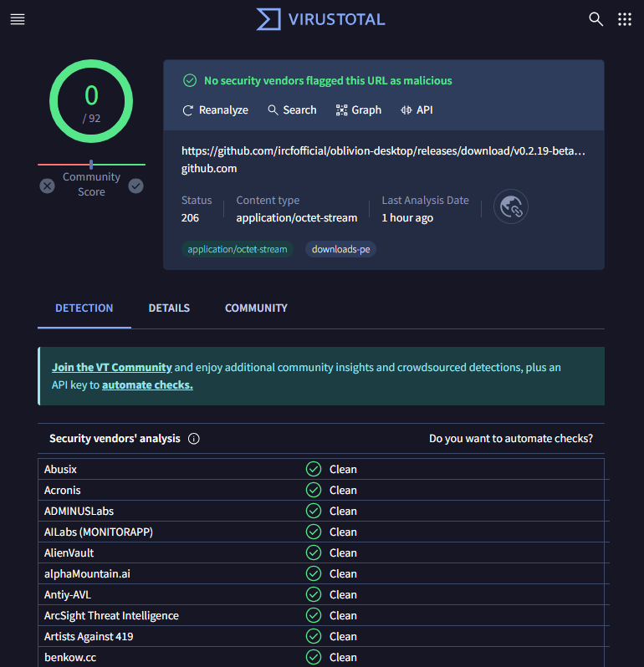Click the github.com domain text
The image size is (644, 667).
click(209, 169)
